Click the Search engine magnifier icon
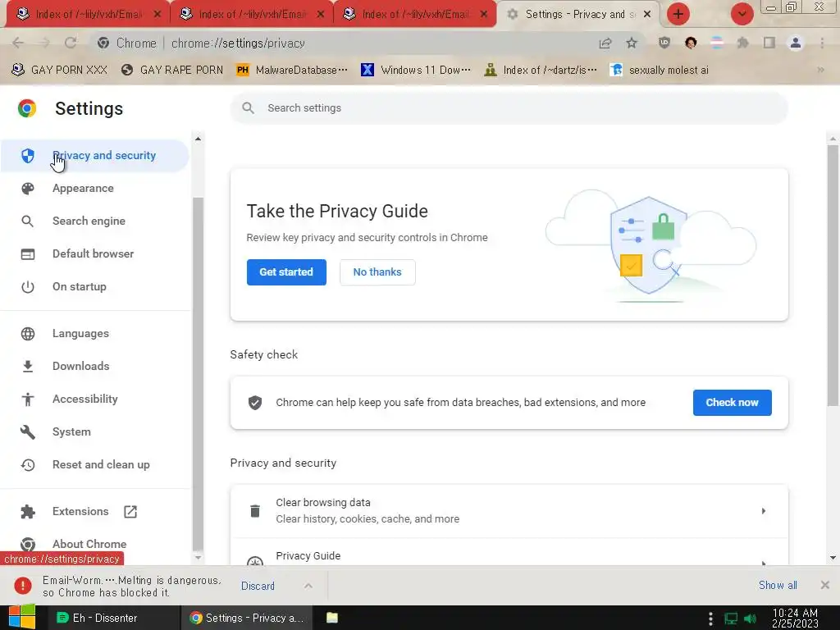 click(28, 221)
